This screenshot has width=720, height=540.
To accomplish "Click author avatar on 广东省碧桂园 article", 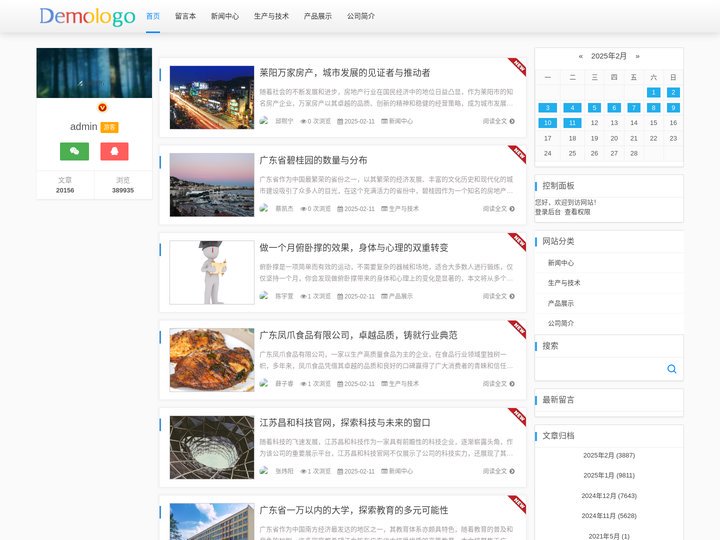I will pyautogui.click(x=264, y=208).
